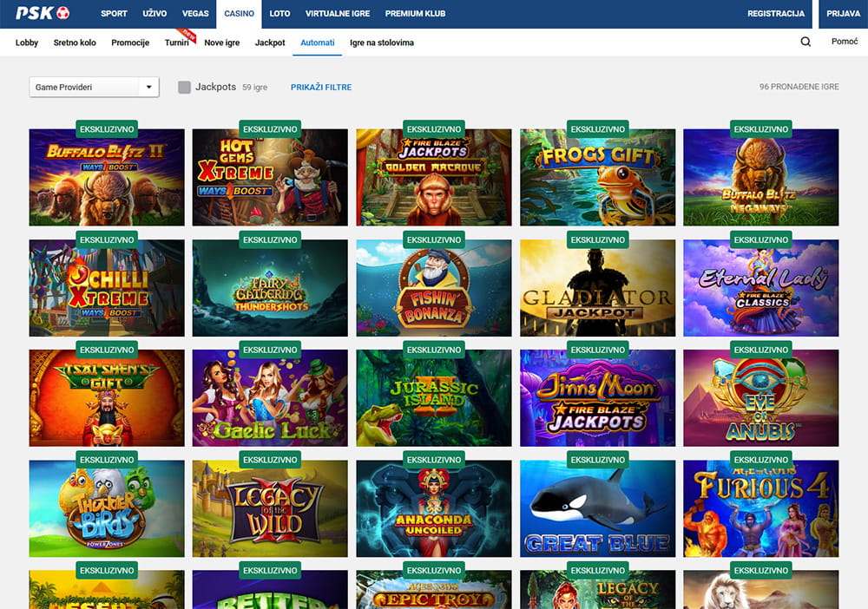Viewport: 868px width, 609px height.
Task: Open Igre na stolovima tab
Action: [x=382, y=43]
